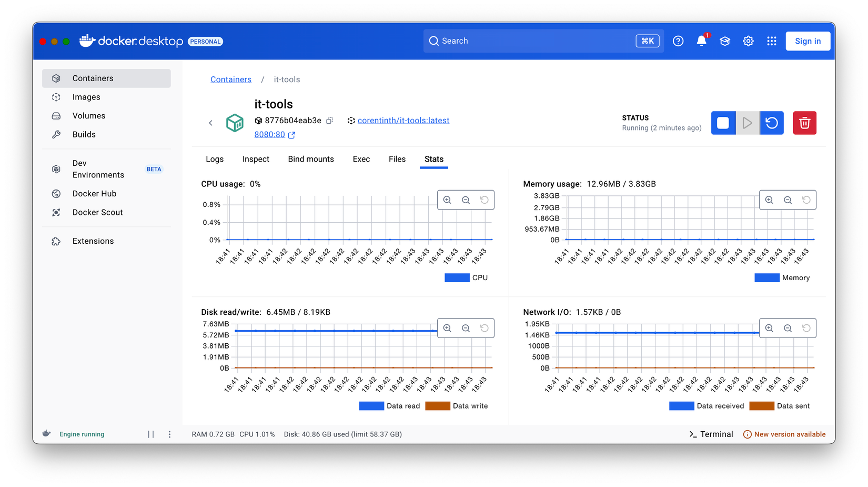Open engine options three-dot menu
868x487 pixels.
pos(169,434)
